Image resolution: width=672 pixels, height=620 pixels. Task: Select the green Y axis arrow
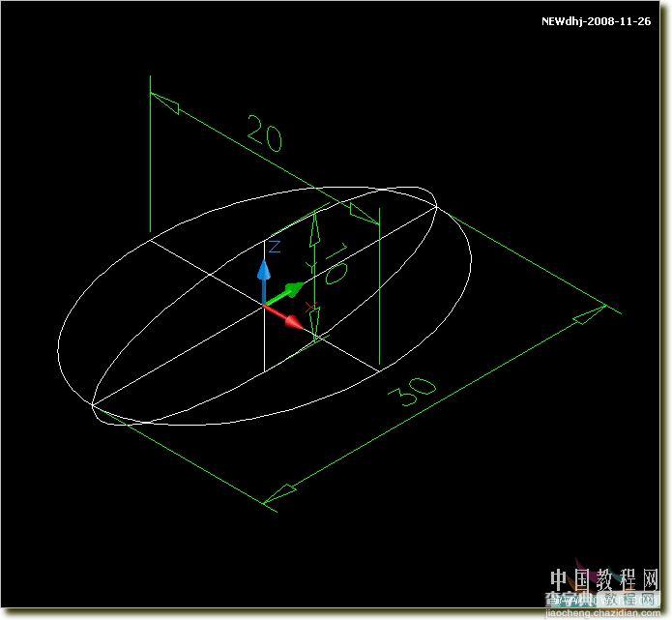coord(284,293)
